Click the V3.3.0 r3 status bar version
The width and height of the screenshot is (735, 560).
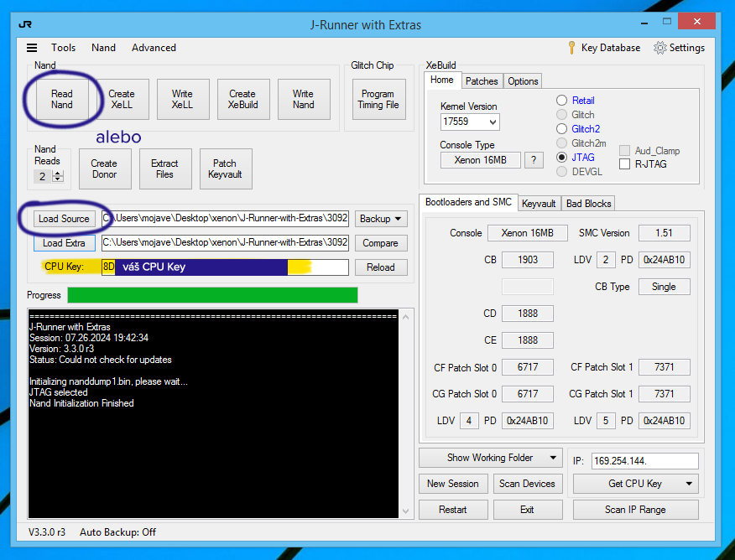(x=47, y=532)
